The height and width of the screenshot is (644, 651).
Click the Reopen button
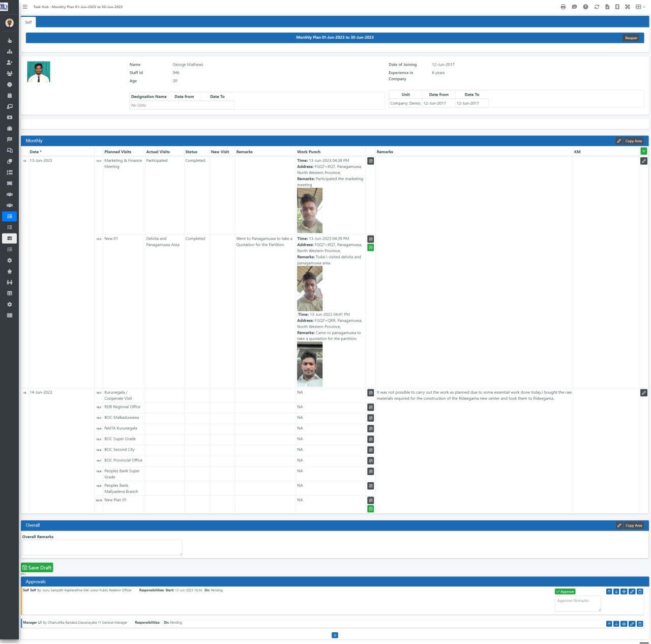tap(631, 38)
